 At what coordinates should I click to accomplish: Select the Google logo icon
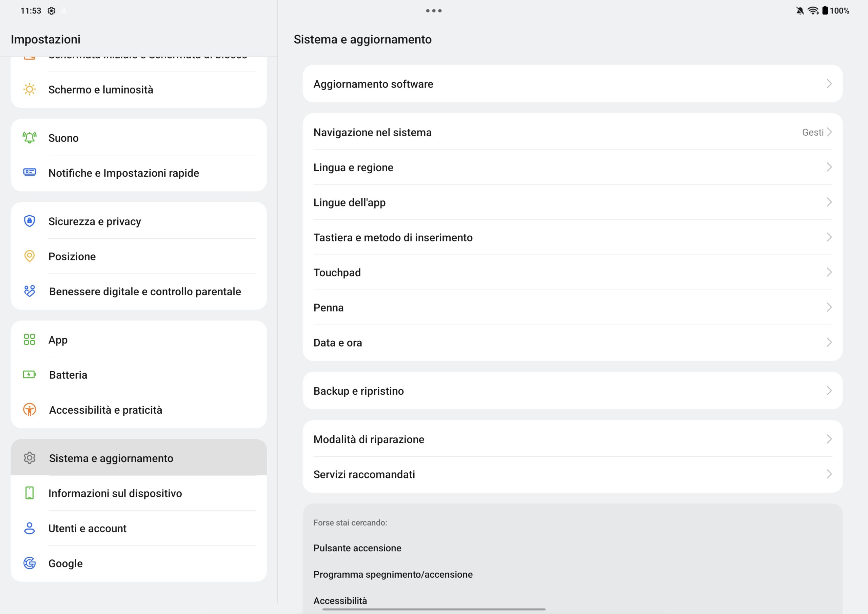click(x=29, y=563)
